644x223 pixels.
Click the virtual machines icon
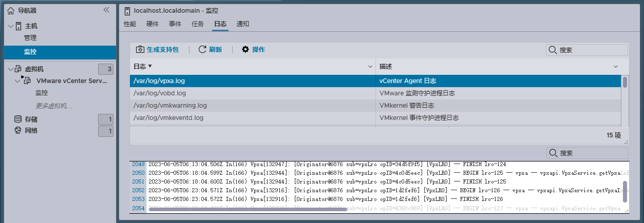(19, 69)
